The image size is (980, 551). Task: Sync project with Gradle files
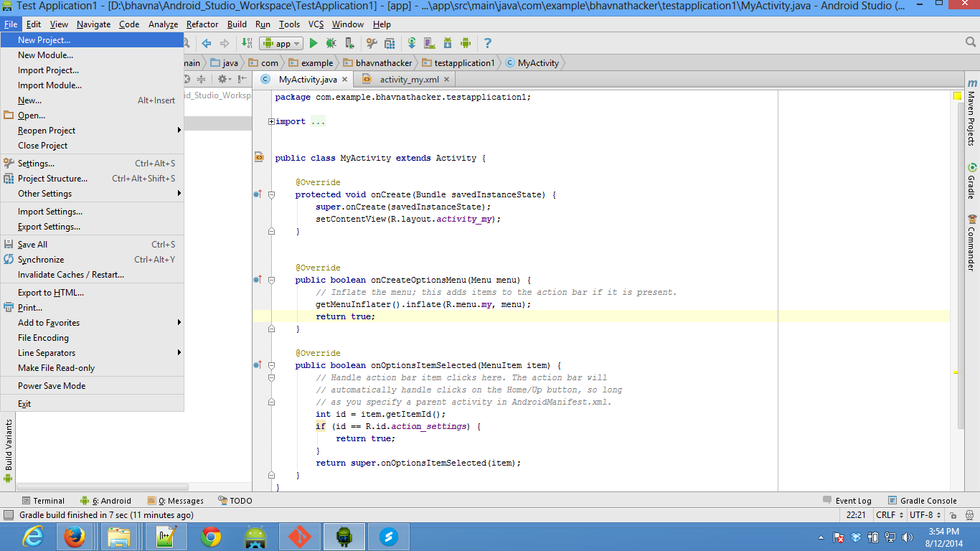pos(411,43)
